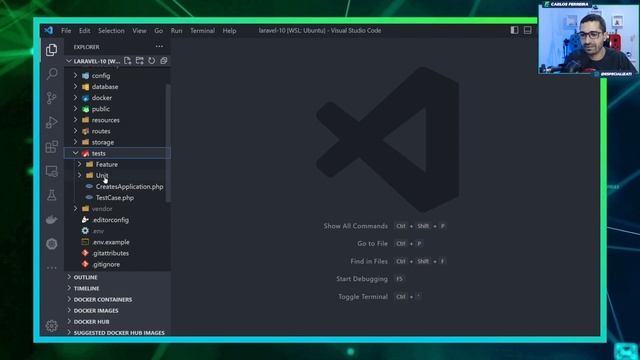Viewport: 640px width, 360px height.
Task: Expand the DOCKER CONTAINERS section
Action: [x=118, y=299]
